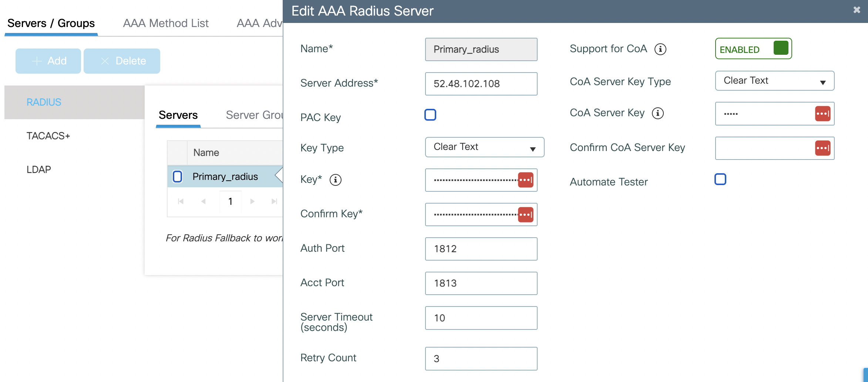Click info icon next to Support for CoA

[x=660, y=49]
